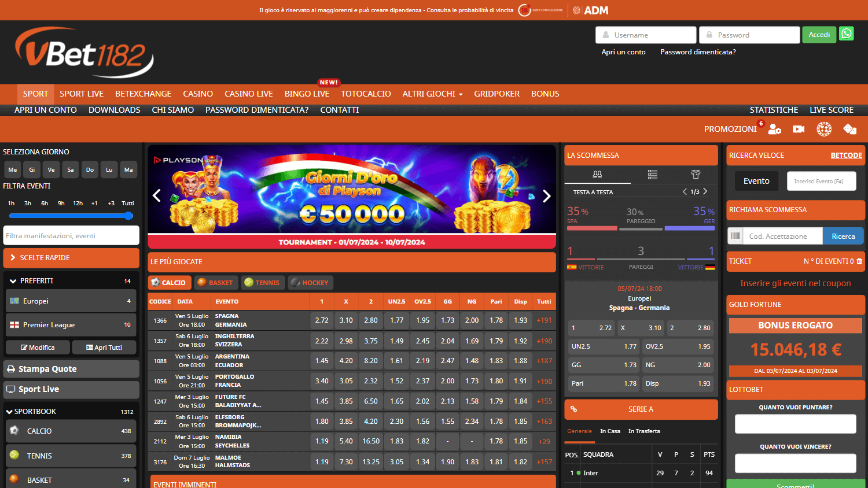This screenshot has height=488, width=868.
Task: Open Promozioni with 6 badge
Action: pos(730,129)
